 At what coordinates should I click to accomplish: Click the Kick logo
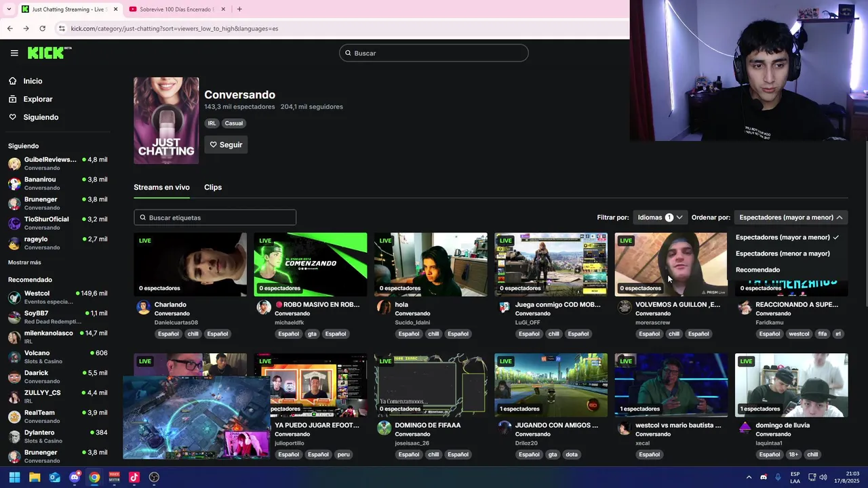(49, 53)
